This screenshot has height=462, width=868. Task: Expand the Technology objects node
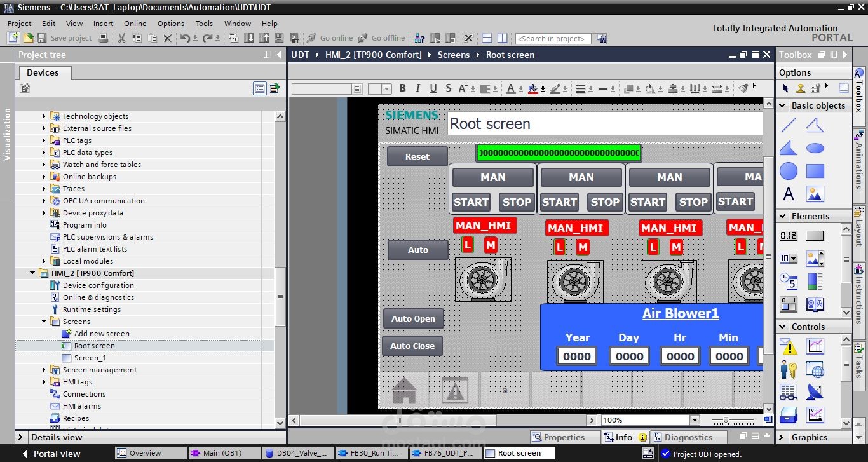tap(44, 116)
